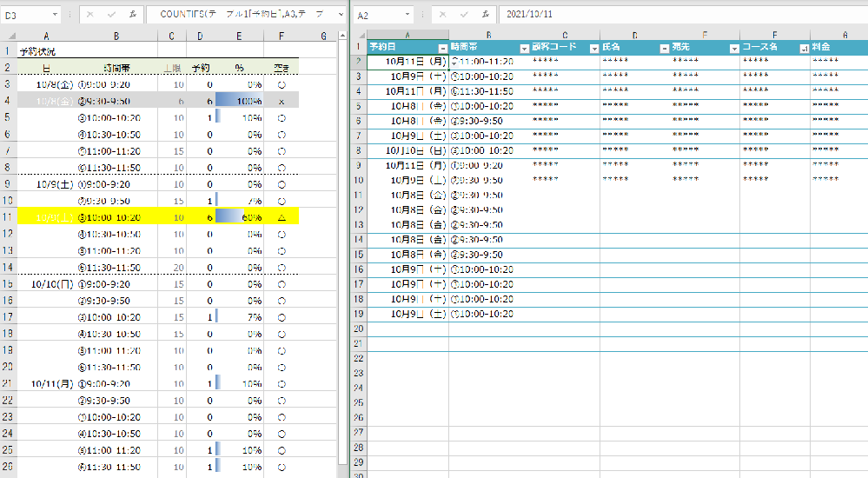Select 10月8日 (金) cell in right row 15
The image size is (868, 478).
click(407, 255)
